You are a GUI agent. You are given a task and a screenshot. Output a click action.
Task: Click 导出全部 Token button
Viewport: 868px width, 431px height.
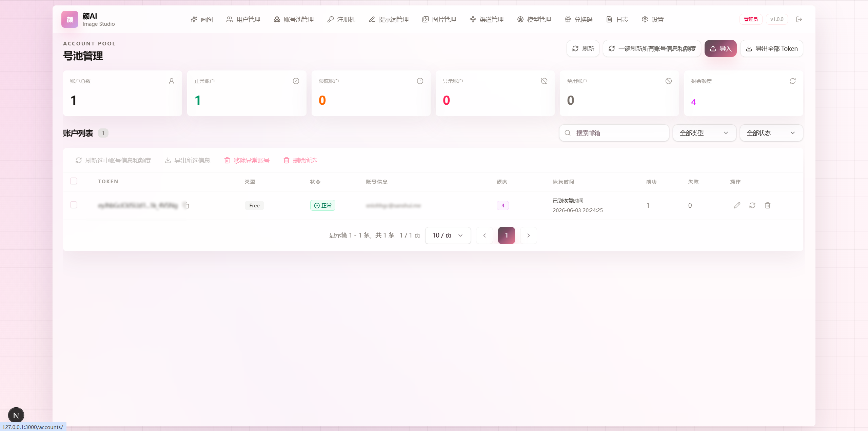(771, 48)
